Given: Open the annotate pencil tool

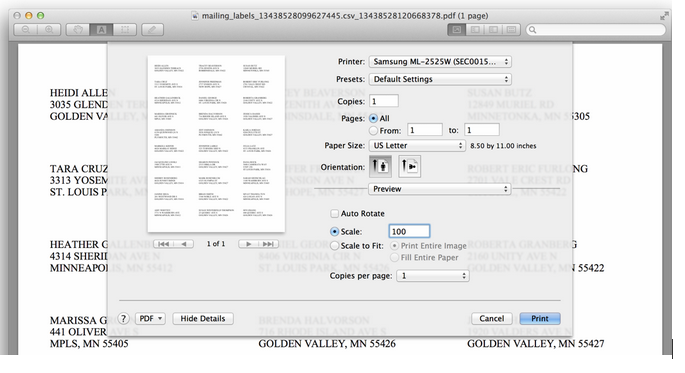Looking at the screenshot, I should pyautogui.click(x=152, y=30).
